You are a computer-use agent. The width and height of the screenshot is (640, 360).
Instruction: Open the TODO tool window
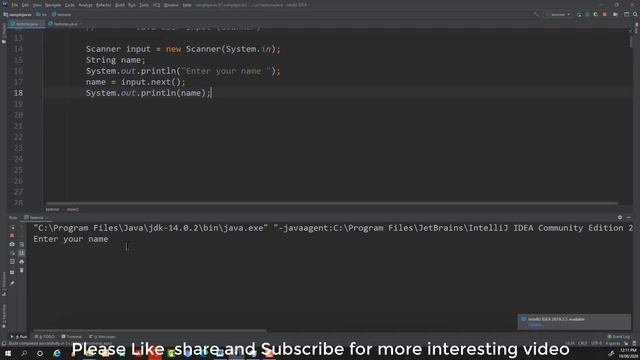click(44, 337)
